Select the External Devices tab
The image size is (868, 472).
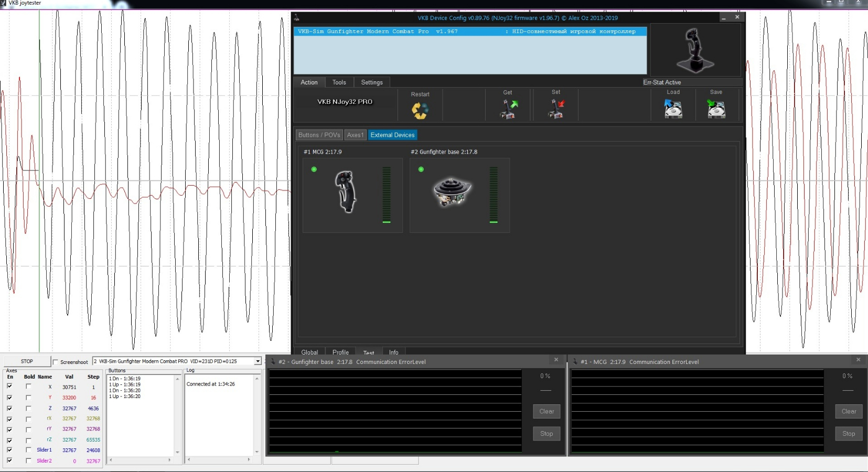[392, 135]
